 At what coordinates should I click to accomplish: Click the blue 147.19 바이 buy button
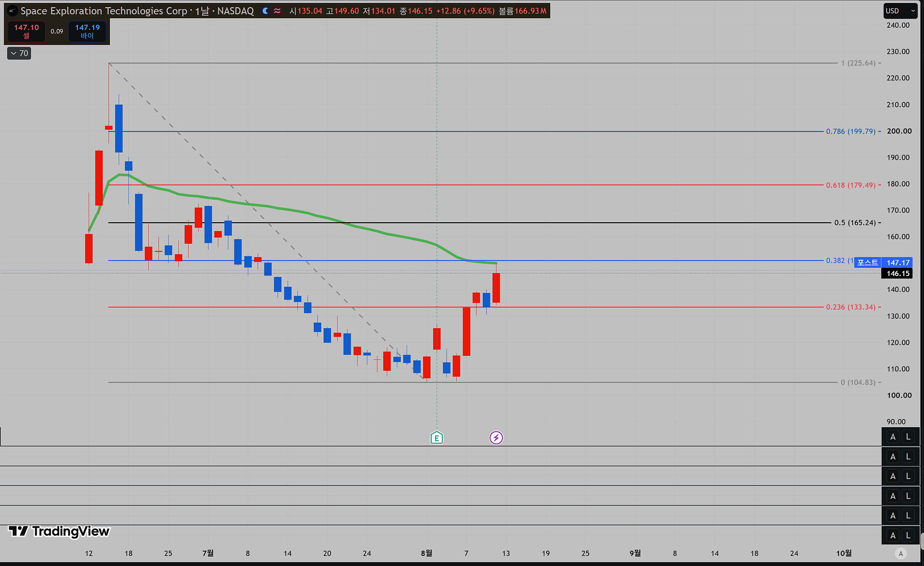87,31
